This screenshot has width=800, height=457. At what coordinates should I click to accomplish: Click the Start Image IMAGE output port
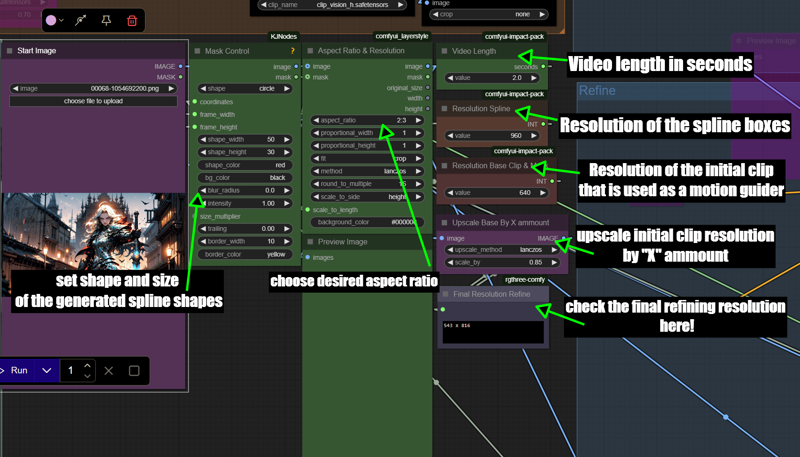tap(181, 66)
